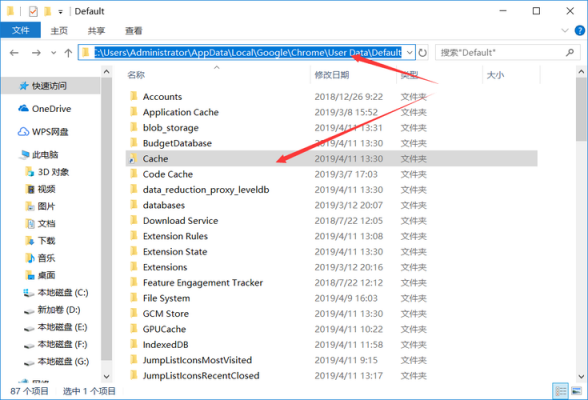Open recent locations dropdown arrow

click(x=54, y=53)
